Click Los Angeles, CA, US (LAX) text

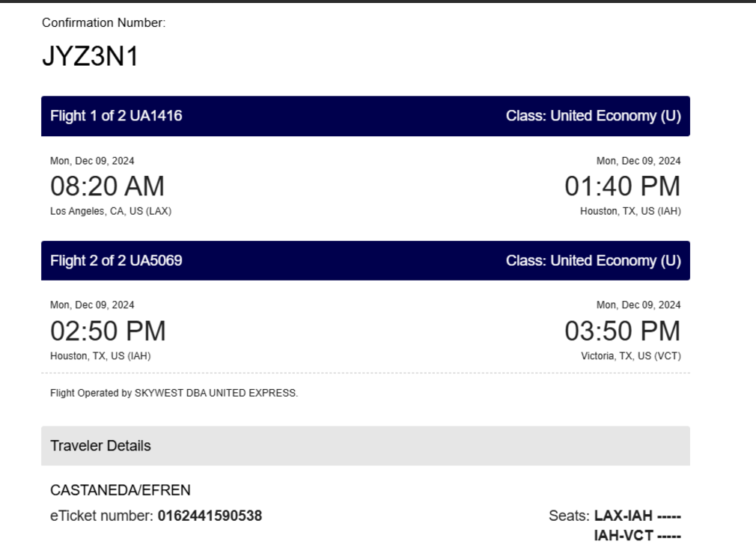pos(111,211)
